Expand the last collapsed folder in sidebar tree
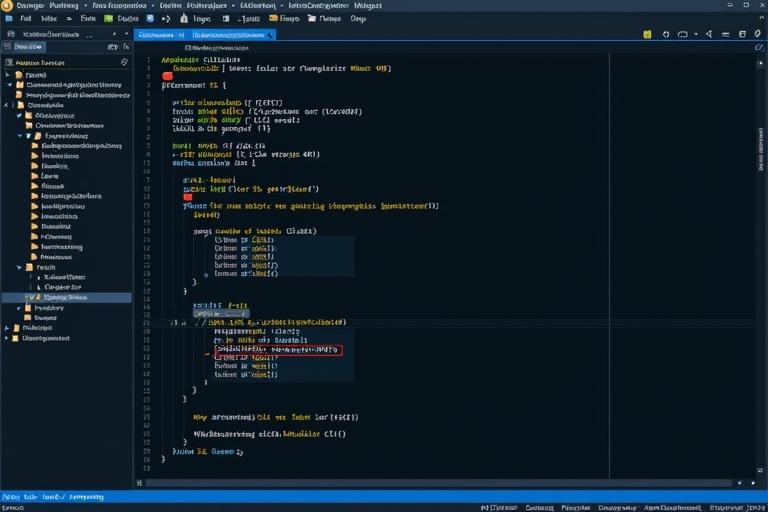The height and width of the screenshot is (512, 768). [8, 338]
